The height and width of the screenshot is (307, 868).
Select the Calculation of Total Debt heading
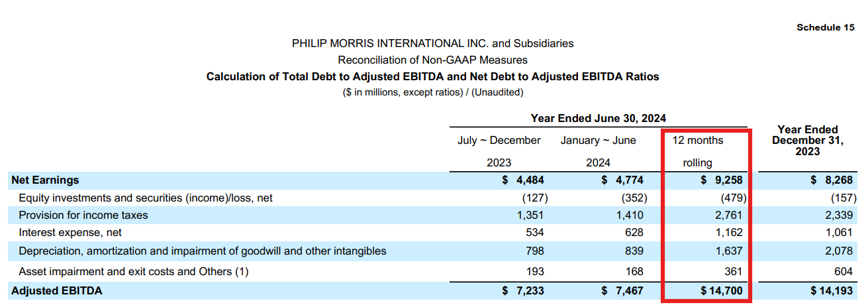432,76
